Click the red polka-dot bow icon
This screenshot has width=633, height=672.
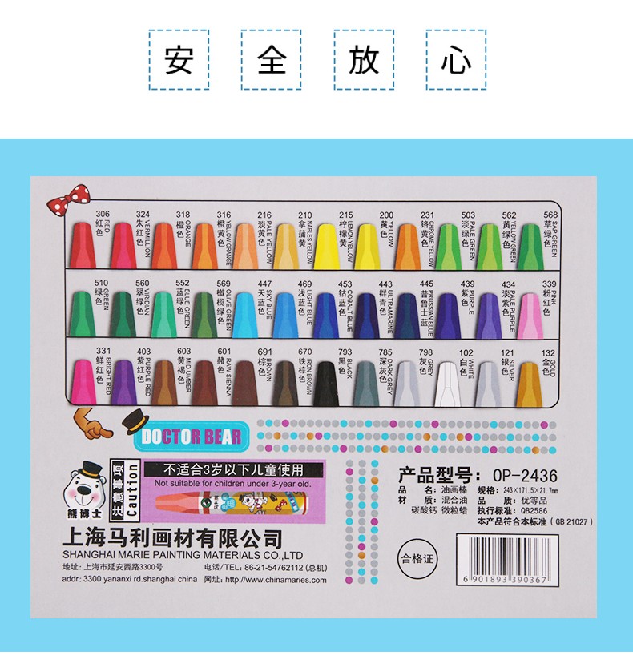click(x=69, y=199)
